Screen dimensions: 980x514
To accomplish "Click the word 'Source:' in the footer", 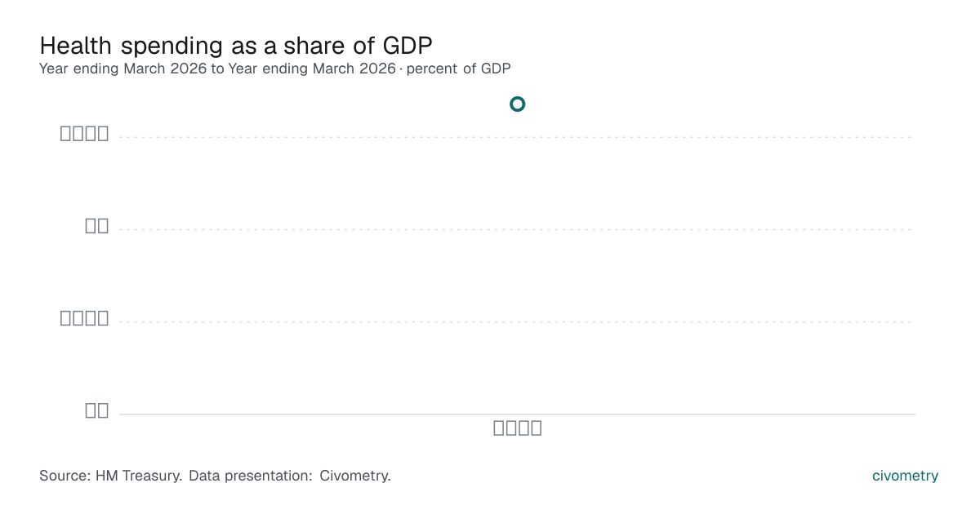I will pyautogui.click(x=65, y=476).
